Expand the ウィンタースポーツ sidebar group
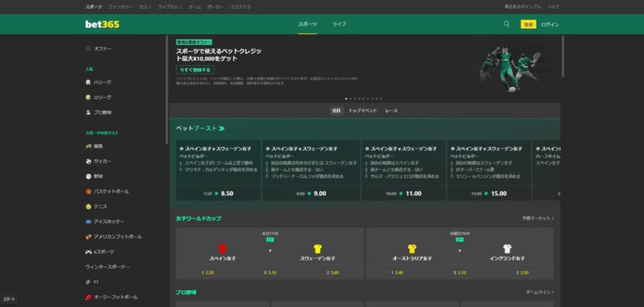Viewport: 644px width, 307px height. pos(107,267)
